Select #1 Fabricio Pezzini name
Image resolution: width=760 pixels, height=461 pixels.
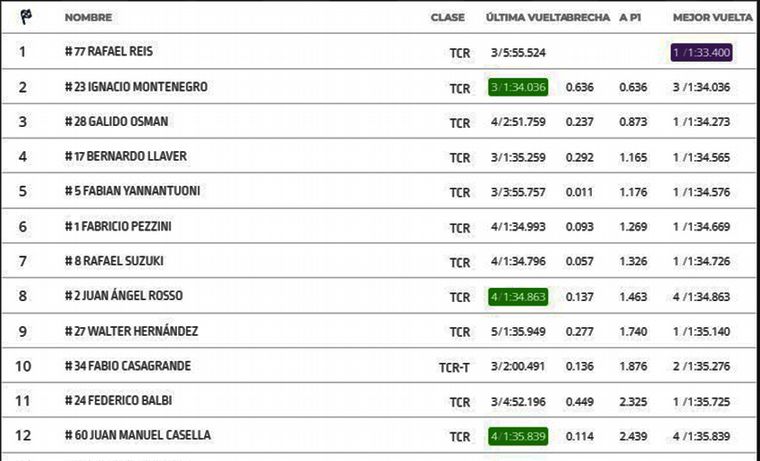tap(117, 226)
